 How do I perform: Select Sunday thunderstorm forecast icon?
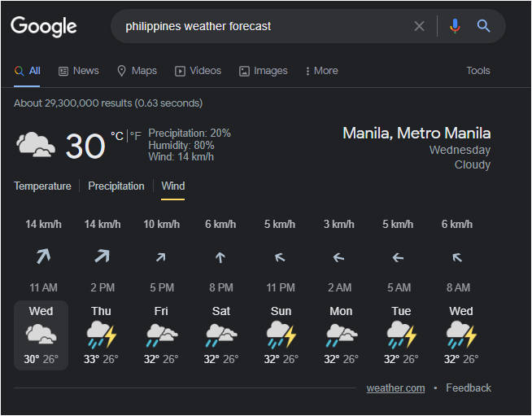coord(281,335)
